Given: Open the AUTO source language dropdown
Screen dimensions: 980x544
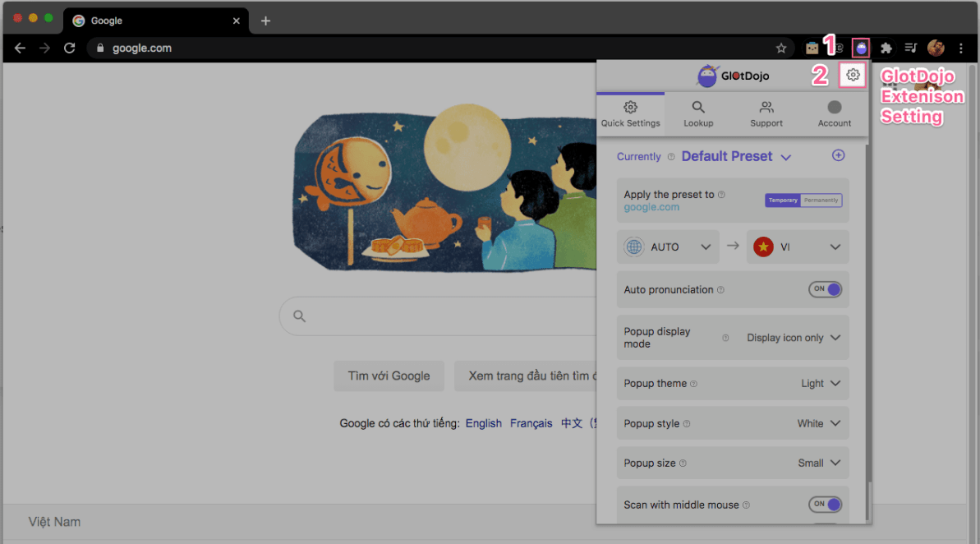Looking at the screenshot, I should (x=668, y=247).
